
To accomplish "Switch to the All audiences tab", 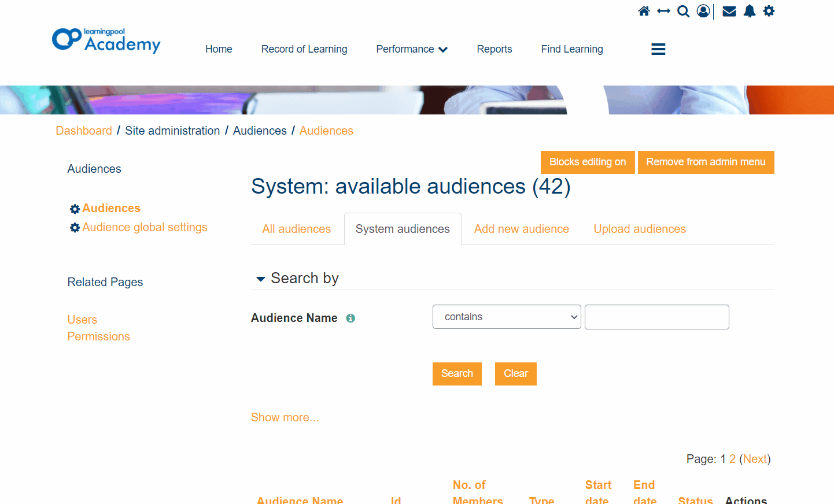I will (296, 229).
